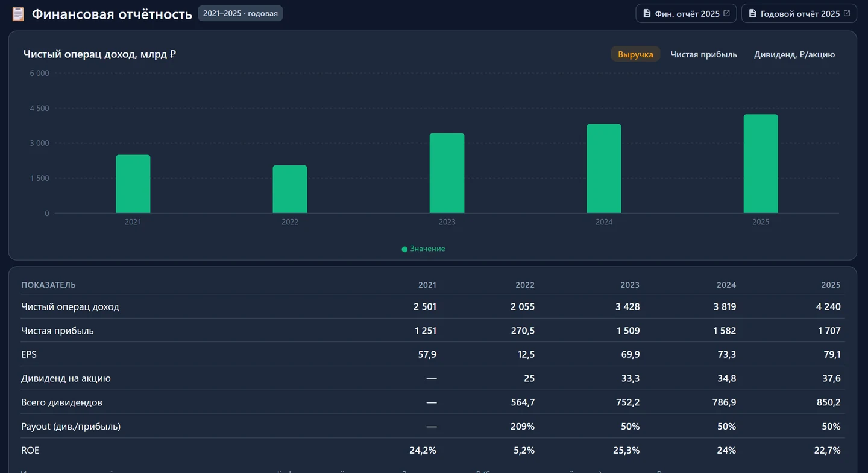Click the value 3 819 in the table
868x473 pixels.
tap(725, 306)
